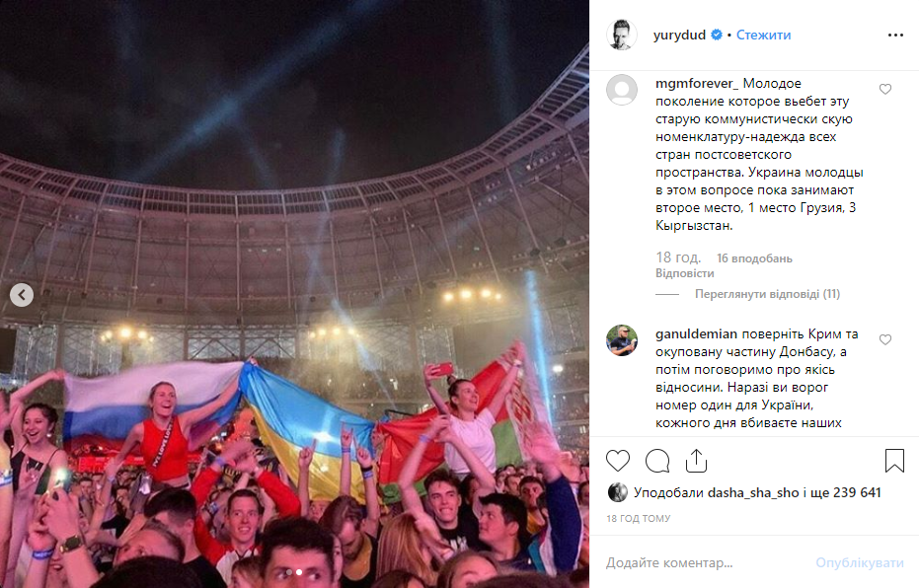
Task: Share post using the share icon
Action: [x=696, y=461]
